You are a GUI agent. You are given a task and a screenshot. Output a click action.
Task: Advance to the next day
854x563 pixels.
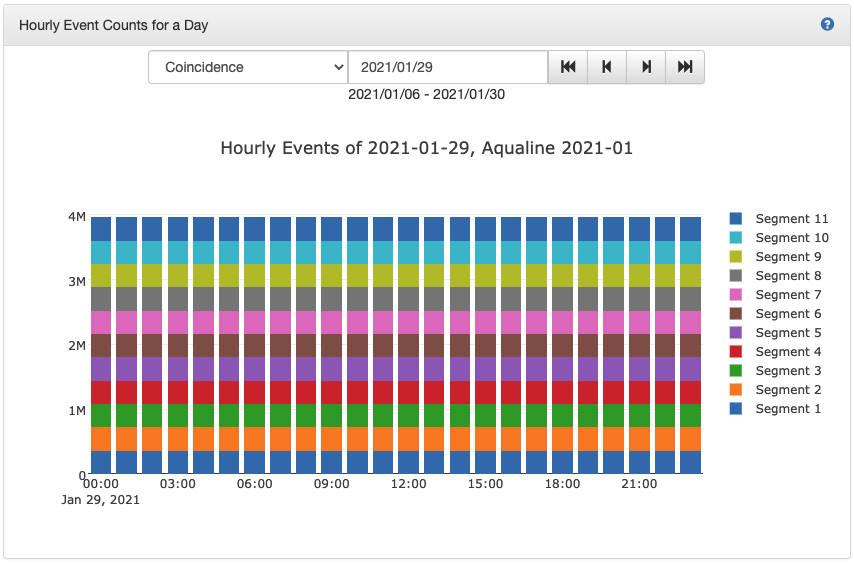point(646,67)
